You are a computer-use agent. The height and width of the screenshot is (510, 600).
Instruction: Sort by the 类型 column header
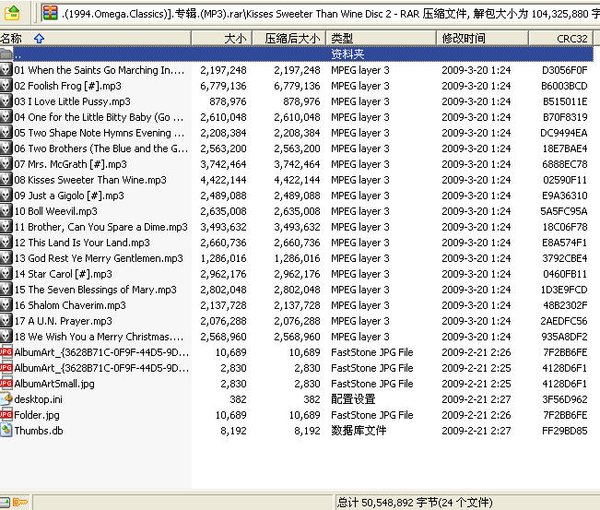click(x=381, y=38)
